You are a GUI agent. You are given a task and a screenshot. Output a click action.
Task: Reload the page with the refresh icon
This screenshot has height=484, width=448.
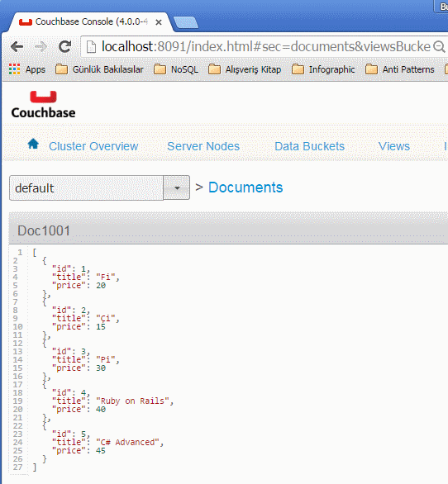[65, 46]
